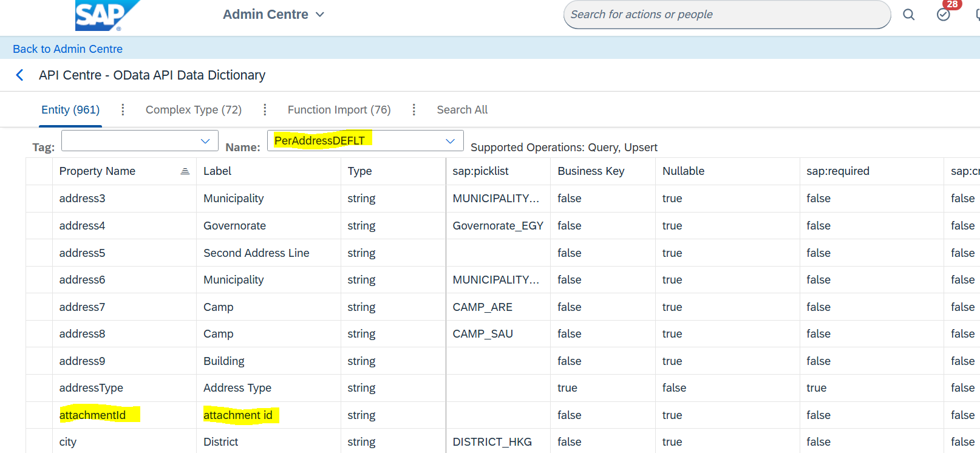The image size is (980, 453).
Task: Click the search magnifier icon
Action: pos(908,15)
